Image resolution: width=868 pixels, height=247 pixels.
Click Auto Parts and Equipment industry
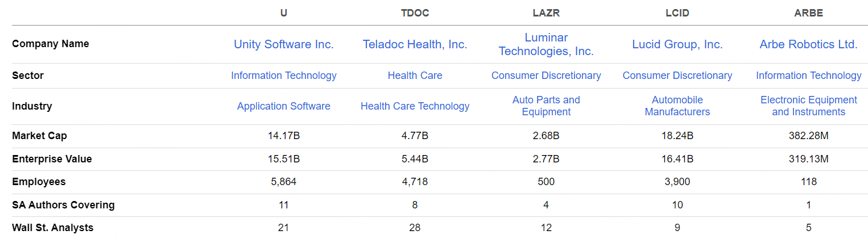tap(546, 106)
